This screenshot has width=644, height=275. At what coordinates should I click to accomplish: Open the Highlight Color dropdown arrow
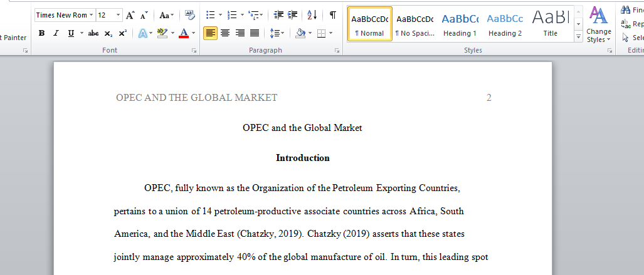point(172,33)
